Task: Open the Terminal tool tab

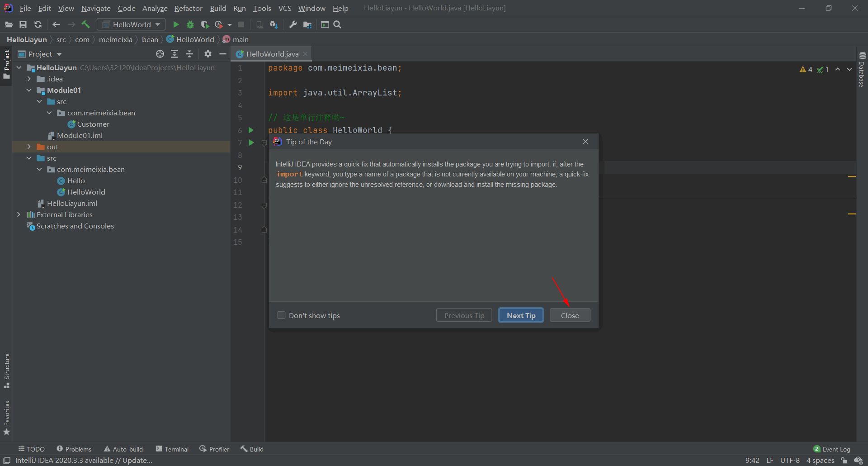Action: tap(172, 449)
